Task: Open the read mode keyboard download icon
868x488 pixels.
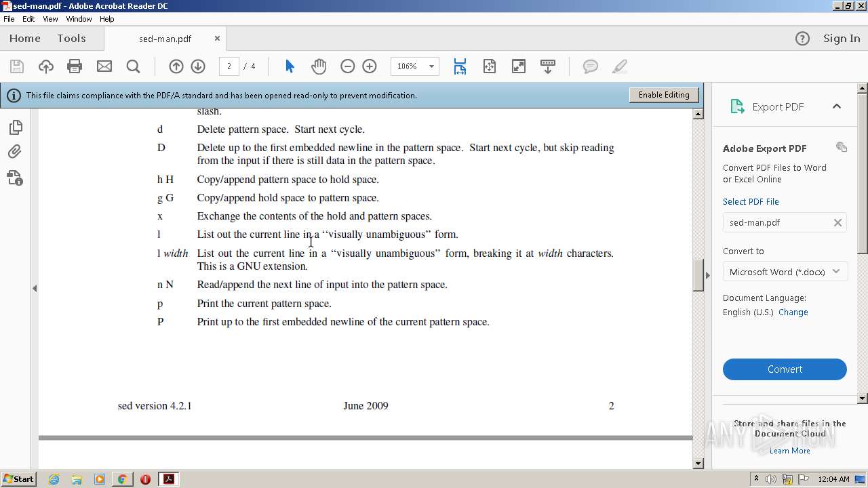Action: 548,66
